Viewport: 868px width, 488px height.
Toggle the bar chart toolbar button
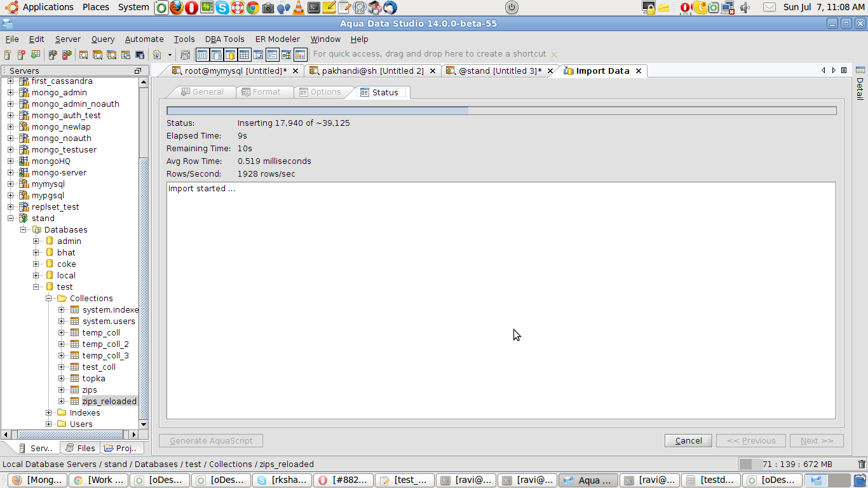(x=300, y=55)
